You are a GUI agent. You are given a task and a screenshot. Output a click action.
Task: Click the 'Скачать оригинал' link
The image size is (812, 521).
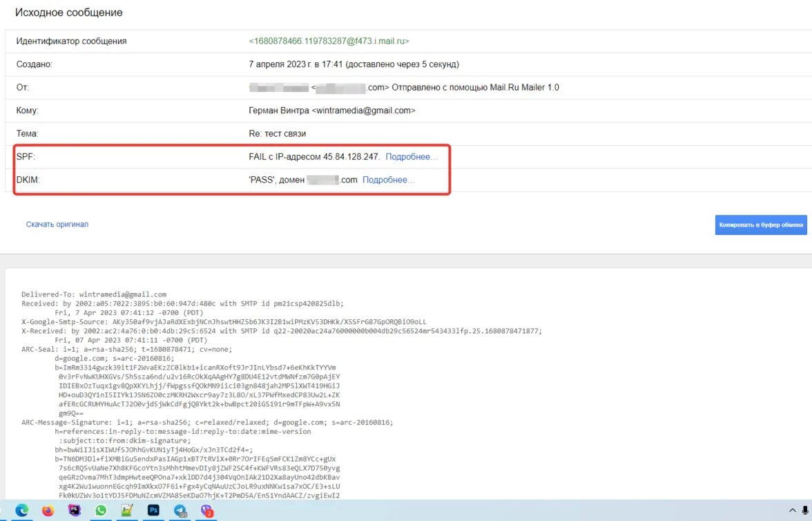point(57,225)
